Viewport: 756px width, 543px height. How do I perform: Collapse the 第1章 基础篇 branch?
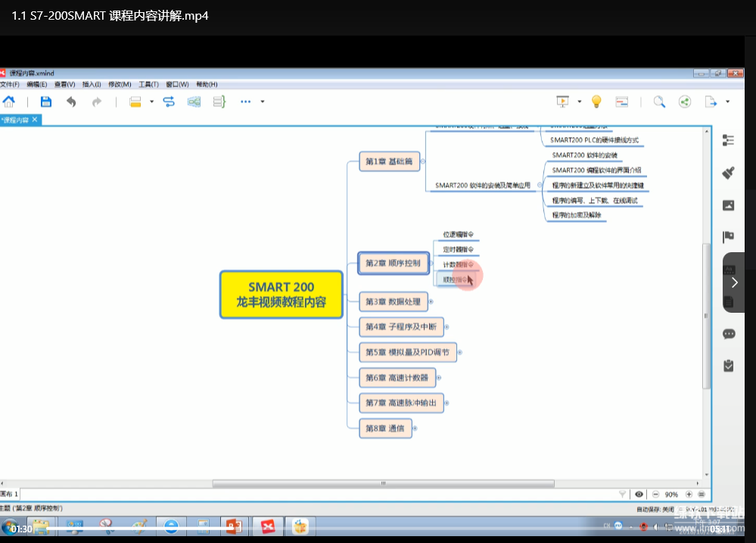(422, 161)
